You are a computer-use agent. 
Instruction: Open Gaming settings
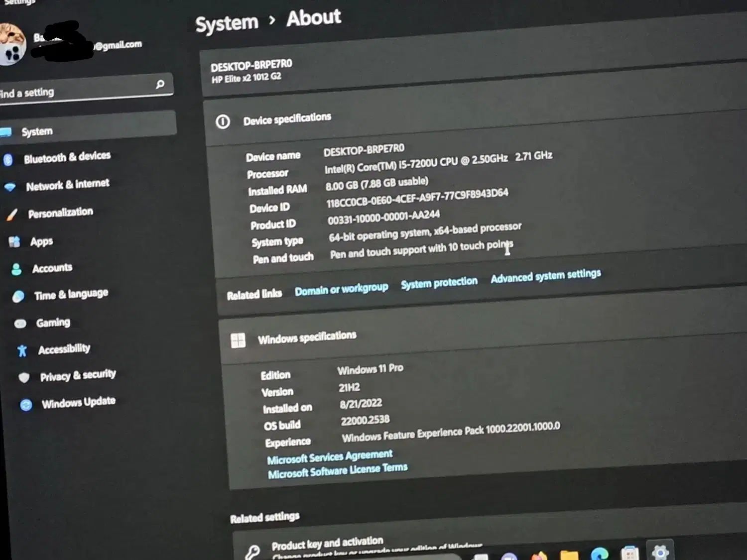pyautogui.click(x=53, y=323)
